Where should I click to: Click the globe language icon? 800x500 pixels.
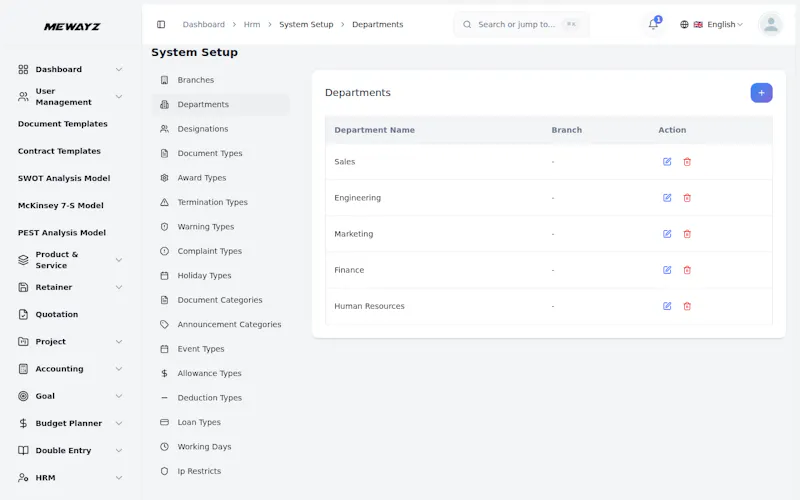(x=684, y=24)
